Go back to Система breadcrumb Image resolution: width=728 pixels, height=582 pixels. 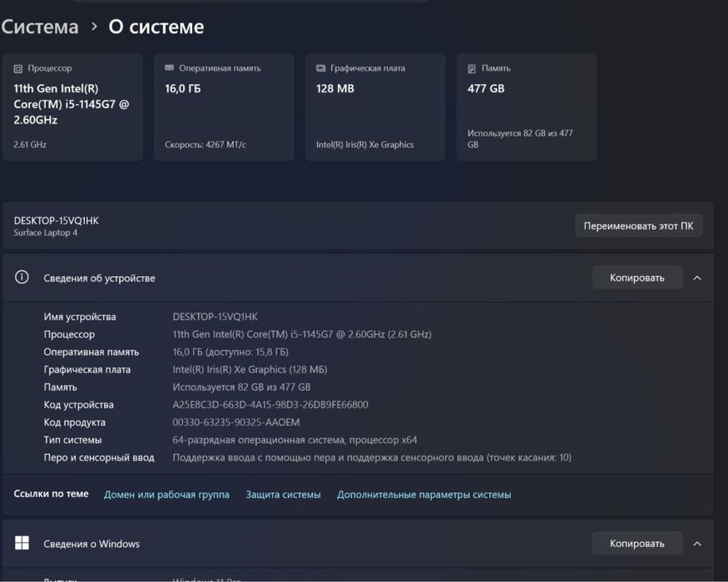tap(39, 27)
